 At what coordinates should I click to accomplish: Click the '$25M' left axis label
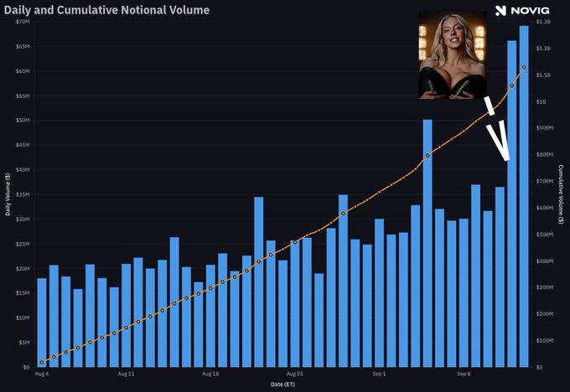[23, 244]
